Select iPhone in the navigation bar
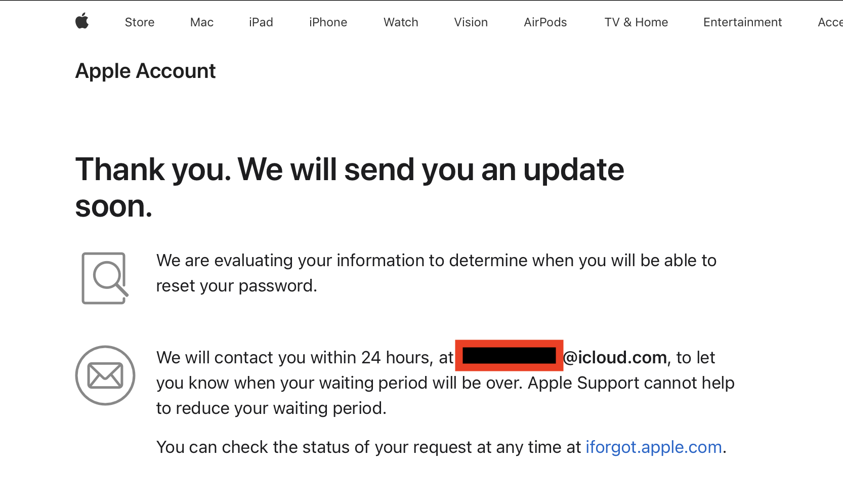The width and height of the screenshot is (843, 504). 328,22
